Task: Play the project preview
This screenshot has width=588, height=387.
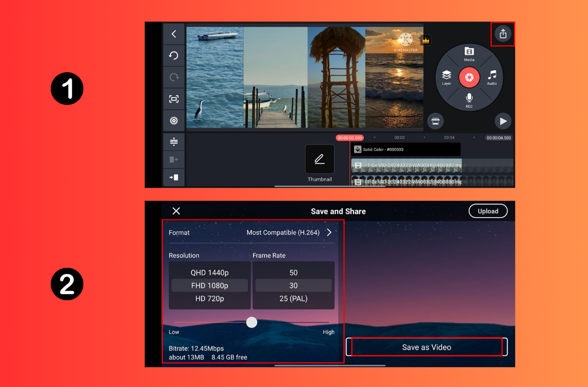Action: point(503,121)
